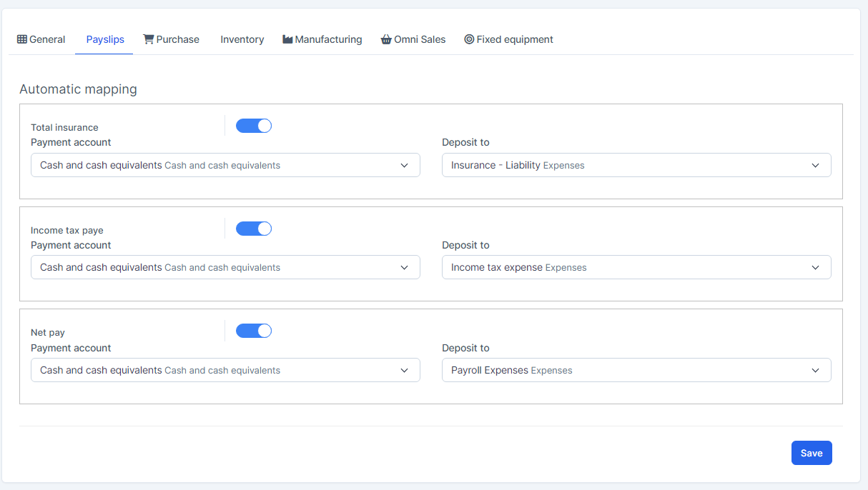Open Net pay Payment account dropdown
This screenshot has width=868, height=490.
coord(225,370)
